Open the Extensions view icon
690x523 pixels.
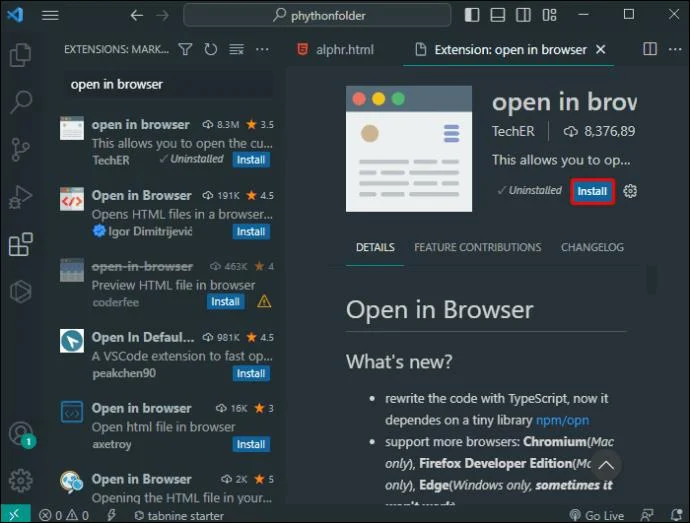(20, 244)
